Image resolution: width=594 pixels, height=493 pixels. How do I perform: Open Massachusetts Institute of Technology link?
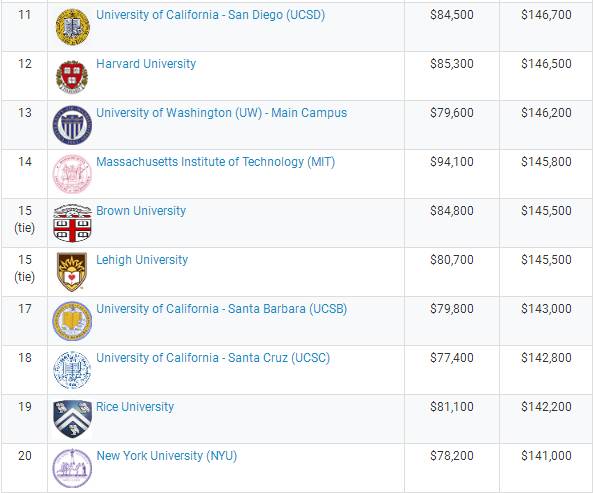tap(216, 162)
